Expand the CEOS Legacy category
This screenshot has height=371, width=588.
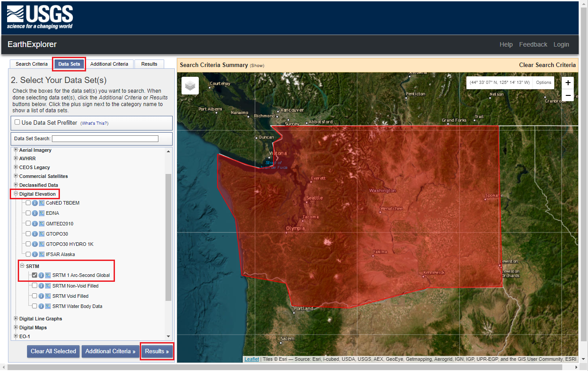(16, 167)
